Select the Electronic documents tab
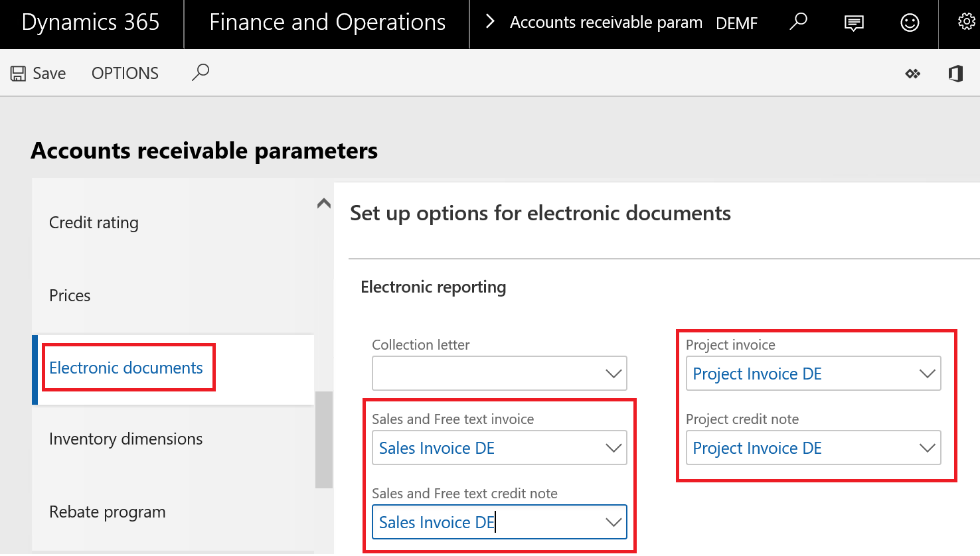The image size is (980, 556). [126, 368]
